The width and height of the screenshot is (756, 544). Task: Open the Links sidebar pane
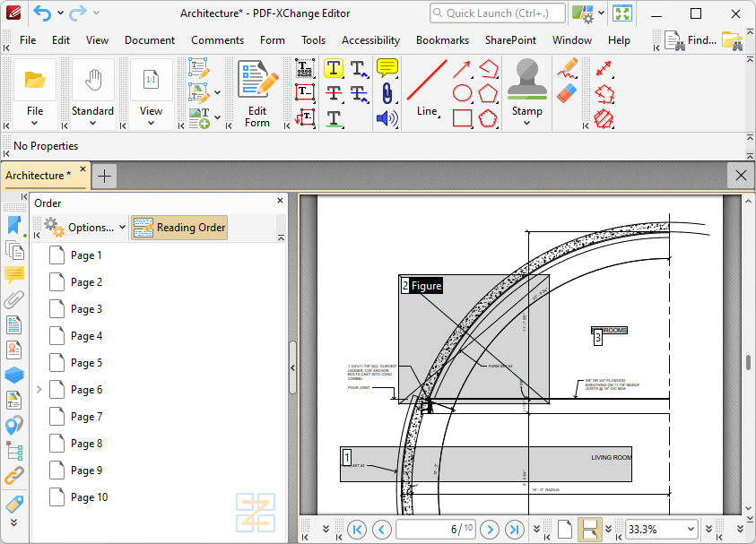[x=14, y=476]
